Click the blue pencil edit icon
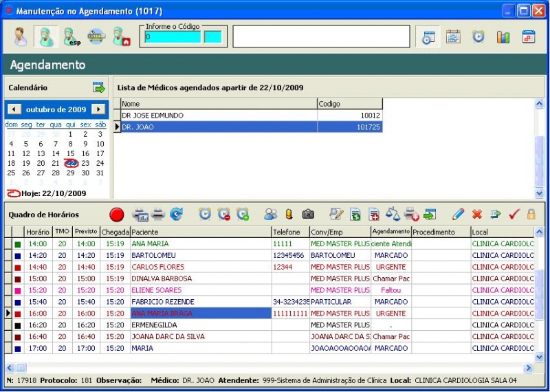This screenshot has width=550, height=392. (458, 215)
